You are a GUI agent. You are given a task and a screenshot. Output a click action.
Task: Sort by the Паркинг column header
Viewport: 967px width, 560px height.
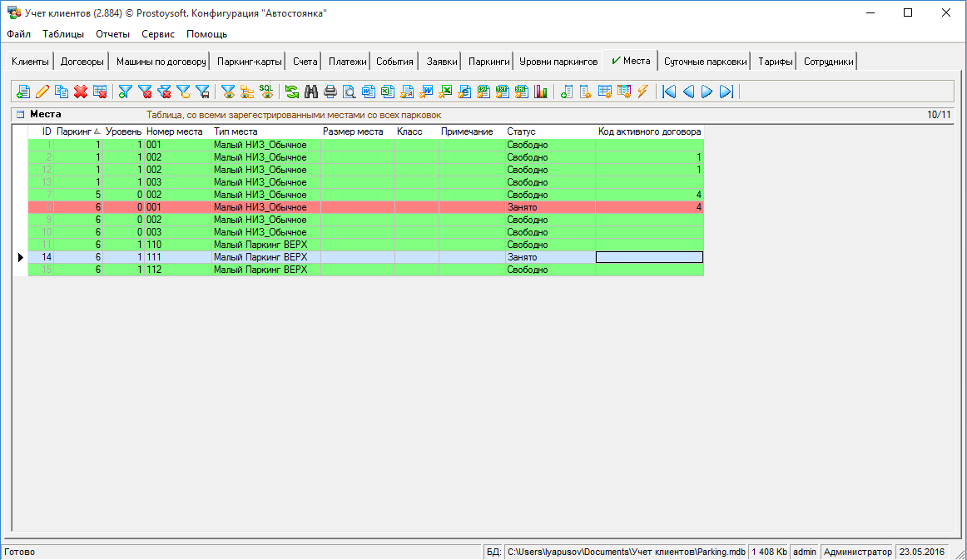pos(74,131)
